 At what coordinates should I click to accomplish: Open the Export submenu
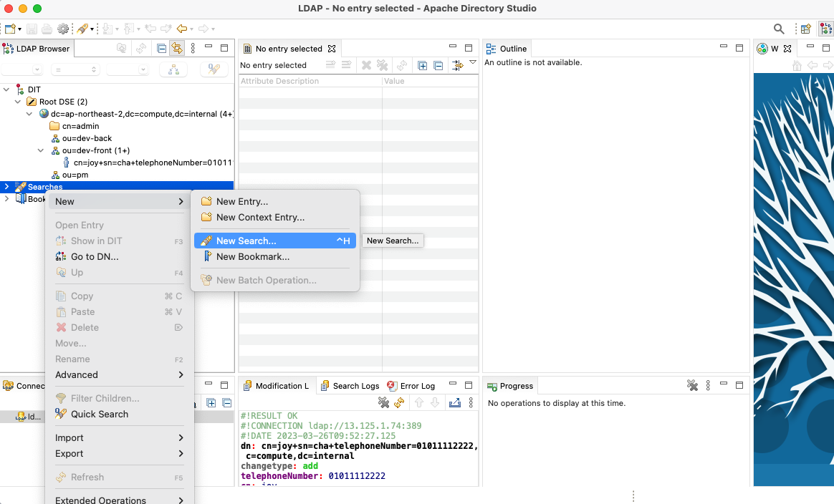[120, 454]
